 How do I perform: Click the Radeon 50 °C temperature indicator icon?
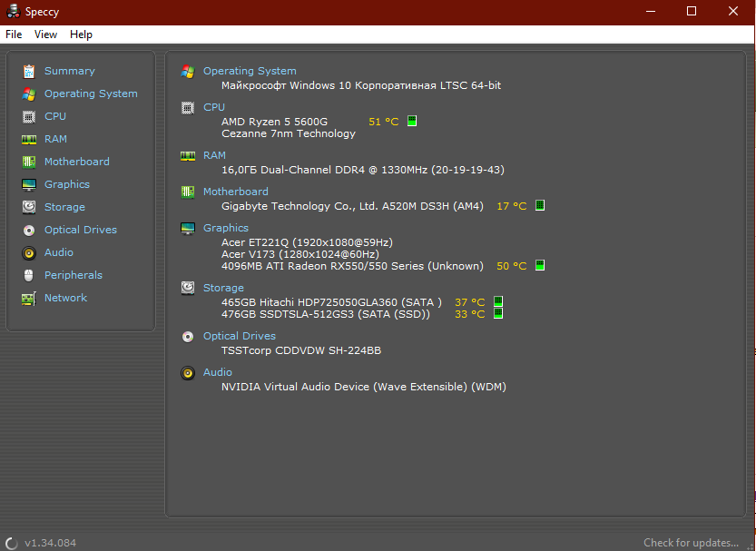(x=540, y=265)
